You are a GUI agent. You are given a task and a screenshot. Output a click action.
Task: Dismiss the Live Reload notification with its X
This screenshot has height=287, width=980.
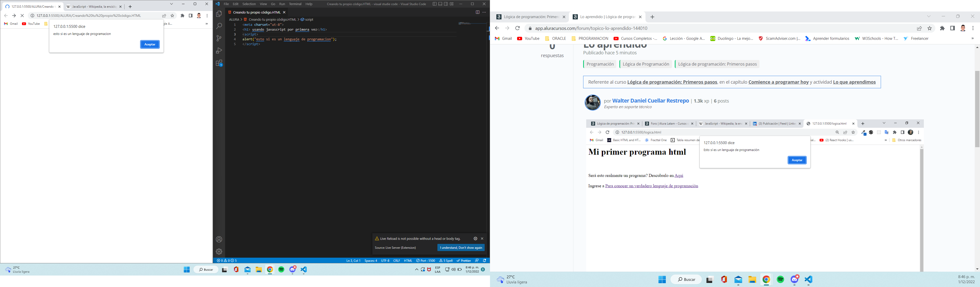pos(482,238)
